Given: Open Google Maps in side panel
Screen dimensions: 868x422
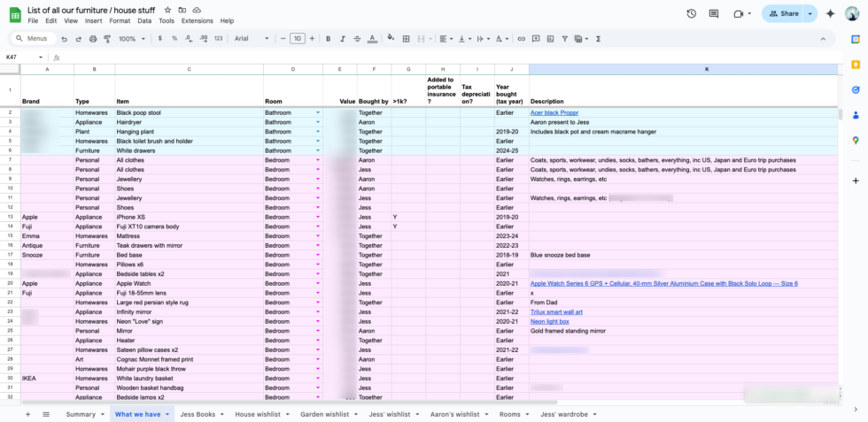Looking at the screenshot, I should [x=856, y=140].
